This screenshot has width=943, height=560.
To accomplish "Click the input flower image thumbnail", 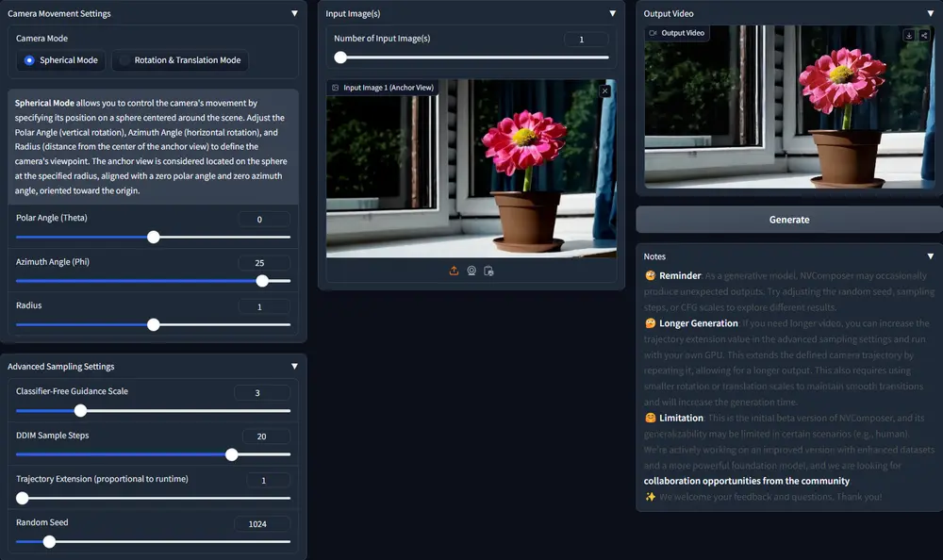I will point(471,169).
